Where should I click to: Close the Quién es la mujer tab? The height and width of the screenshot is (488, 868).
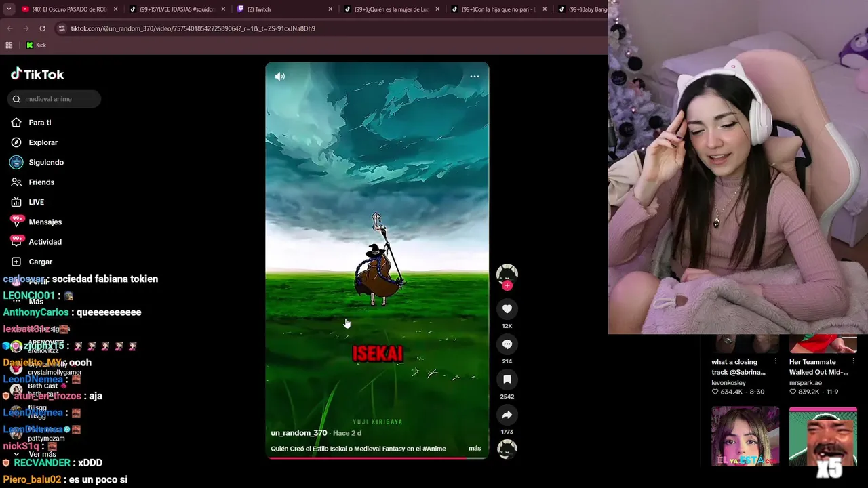pyautogui.click(x=437, y=9)
